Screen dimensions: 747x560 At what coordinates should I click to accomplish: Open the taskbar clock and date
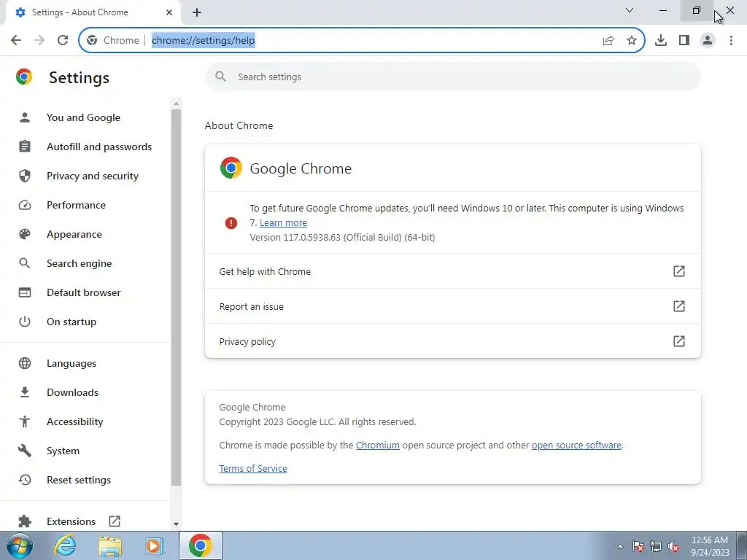click(x=709, y=546)
